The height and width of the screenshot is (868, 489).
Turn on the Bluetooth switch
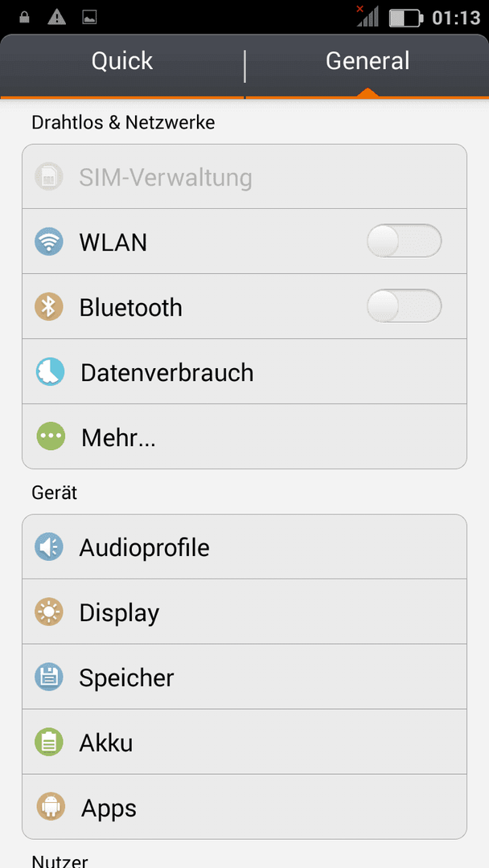405,306
